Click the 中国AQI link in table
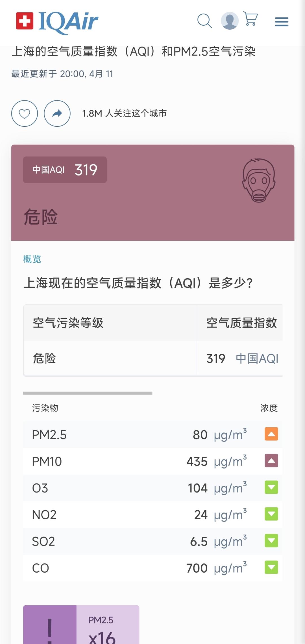The image size is (305, 644). 257,359
